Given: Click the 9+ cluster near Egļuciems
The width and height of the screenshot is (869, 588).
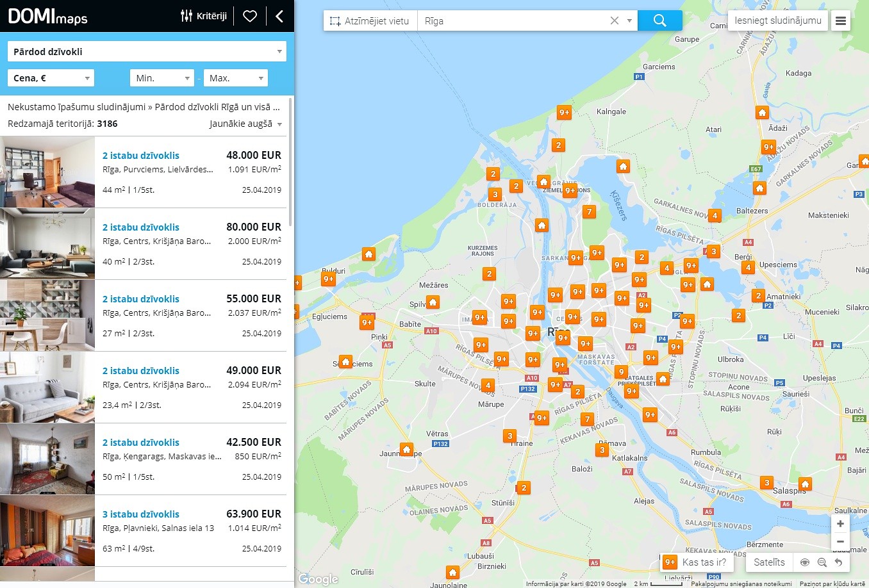Looking at the screenshot, I should point(367,322).
